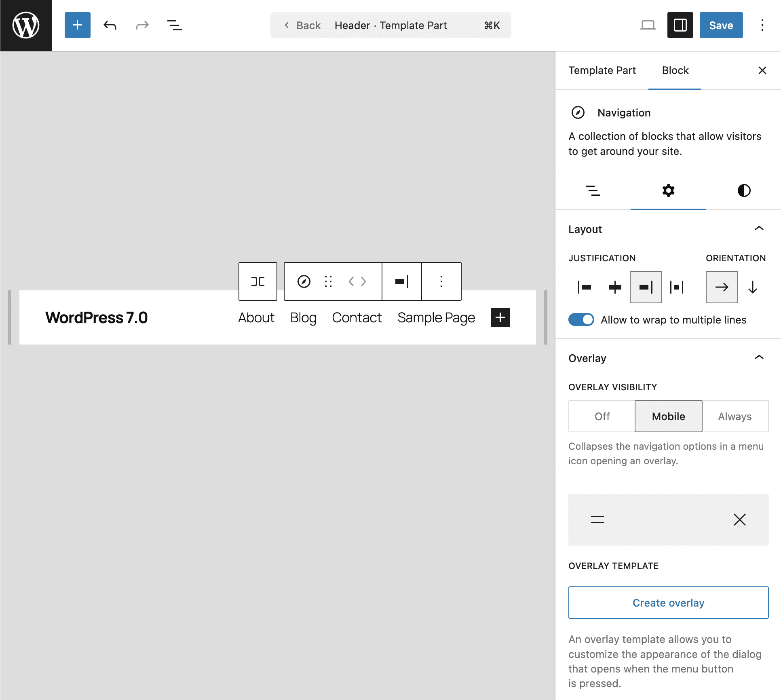The image size is (781, 700).
Task: Set justification to center
Action: [615, 287]
